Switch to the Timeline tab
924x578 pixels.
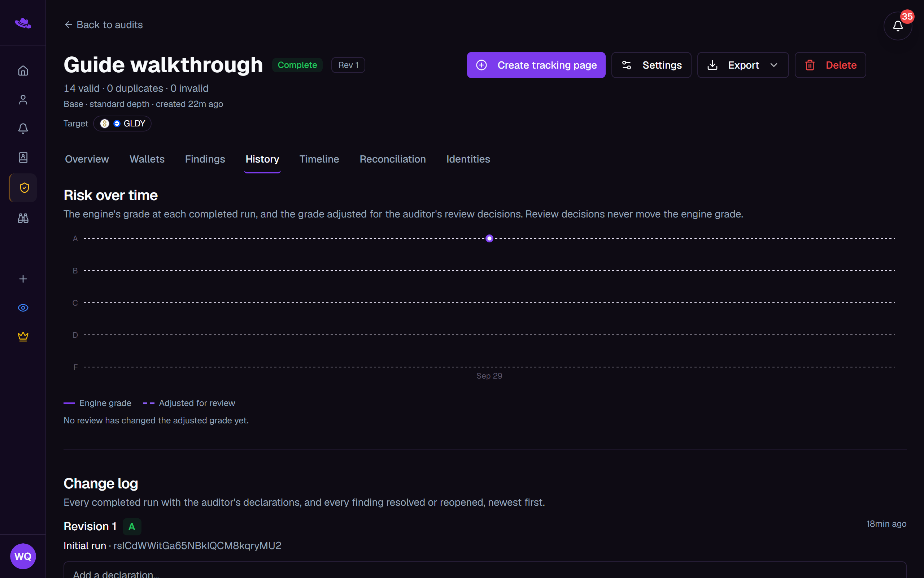tap(319, 159)
